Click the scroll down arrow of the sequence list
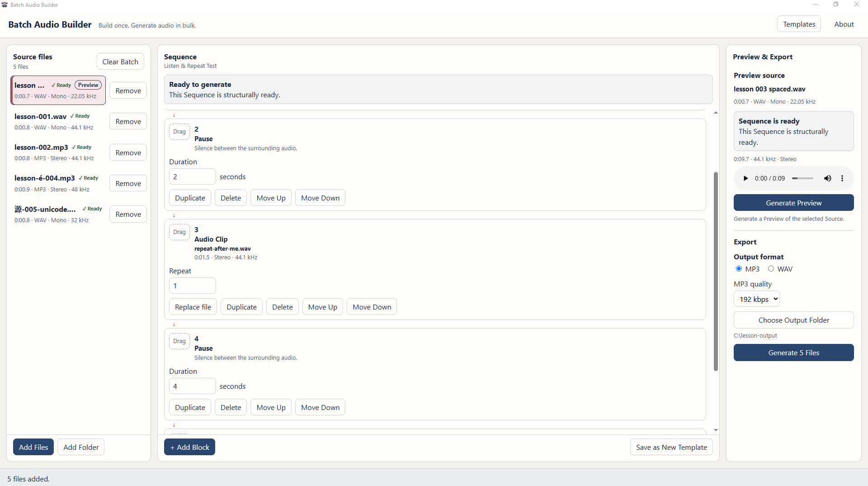Image resolution: width=868 pixels, height=486 pixels. coord(716,430)
